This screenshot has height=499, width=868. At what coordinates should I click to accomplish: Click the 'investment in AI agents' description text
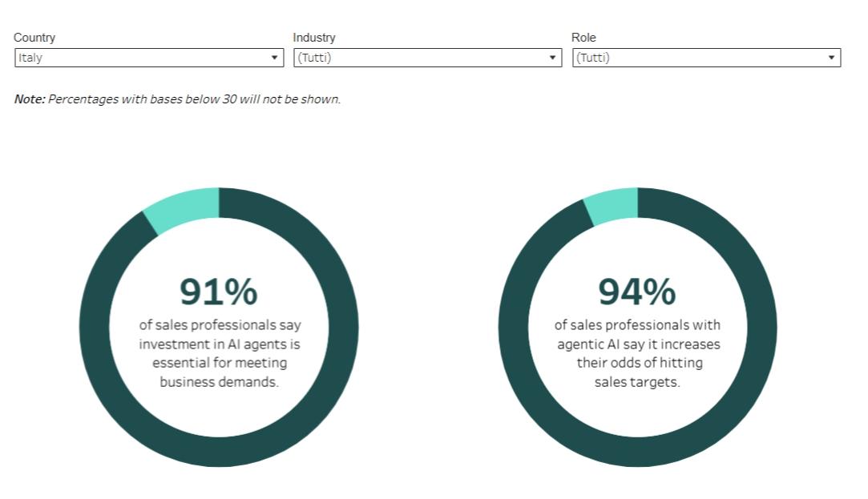[220, 344]
